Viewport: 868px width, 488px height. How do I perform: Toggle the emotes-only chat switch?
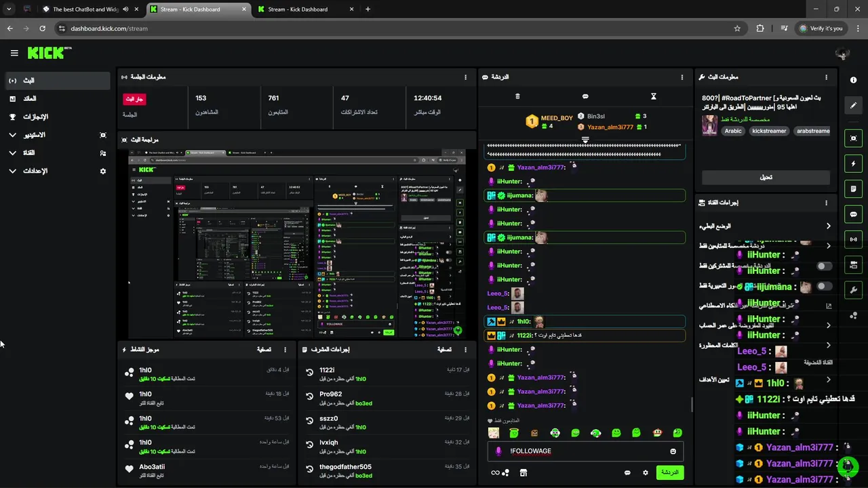coord(824,286)
